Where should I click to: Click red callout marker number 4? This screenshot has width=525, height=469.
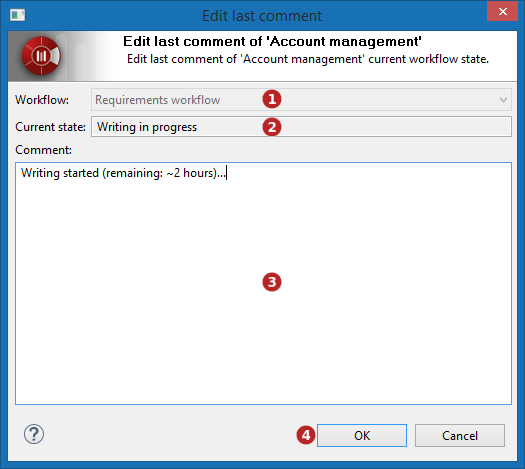click(x=306, y=435)
